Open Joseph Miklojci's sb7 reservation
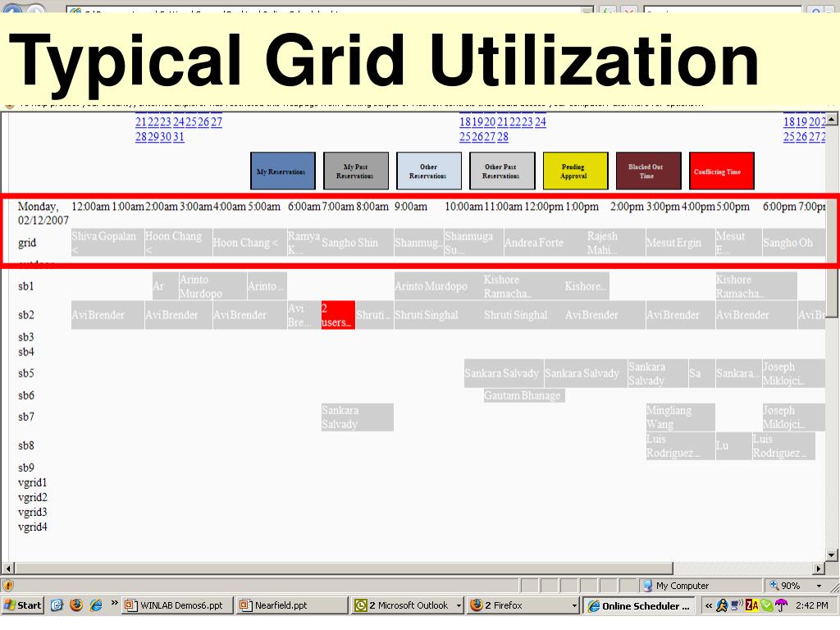Viewport: 840px width, 630px height. click(793, 418)
